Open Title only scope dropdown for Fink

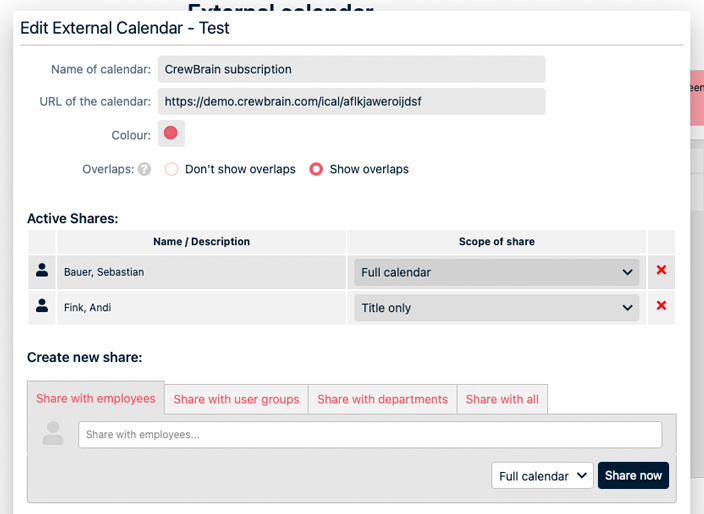497,308
